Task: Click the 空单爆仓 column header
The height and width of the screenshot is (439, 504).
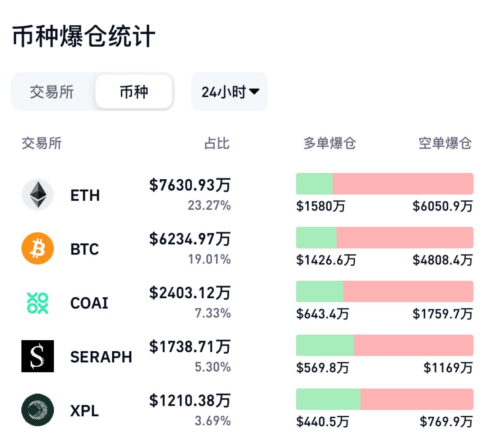Action: (445, 143)
